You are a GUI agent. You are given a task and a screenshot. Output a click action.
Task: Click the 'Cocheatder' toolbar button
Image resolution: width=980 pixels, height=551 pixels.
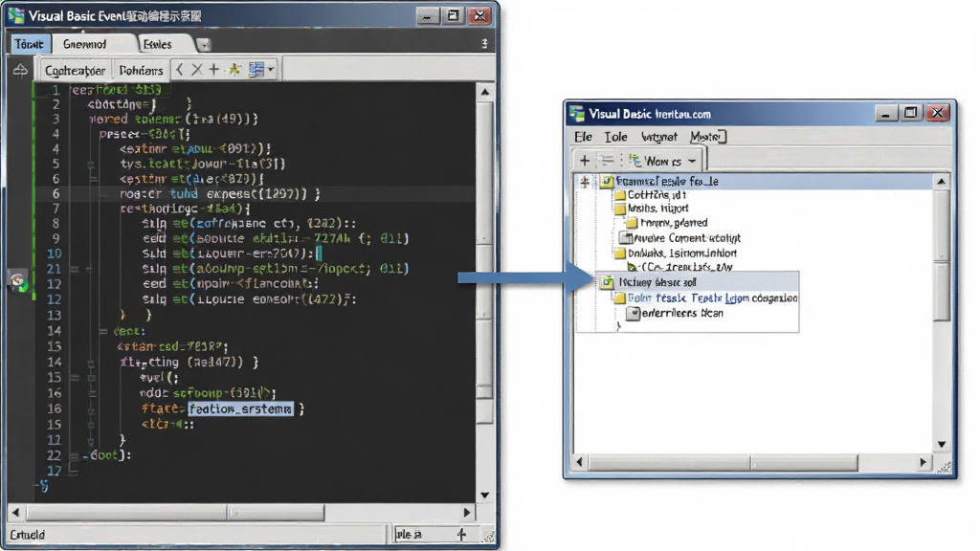pyautogui.click(x=75, y=70)
